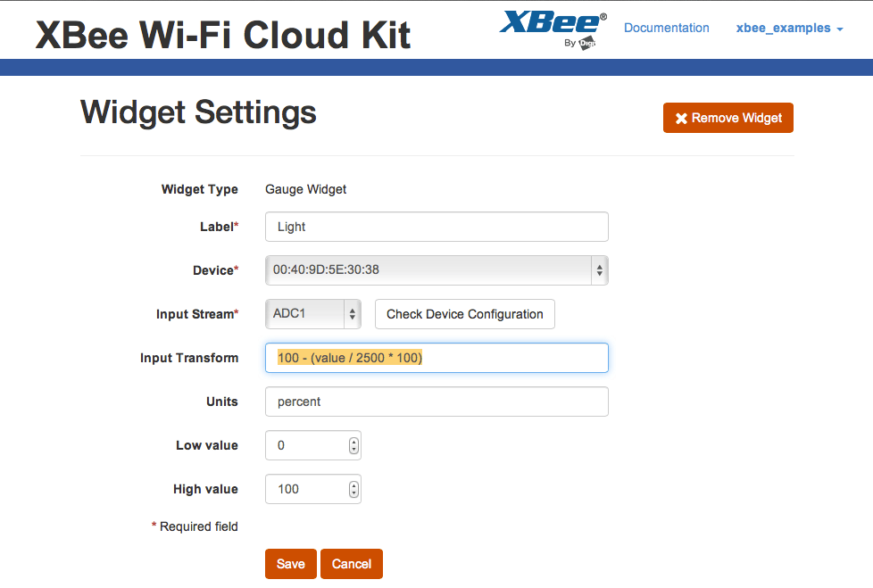Click the High value number field

(313, 489)
